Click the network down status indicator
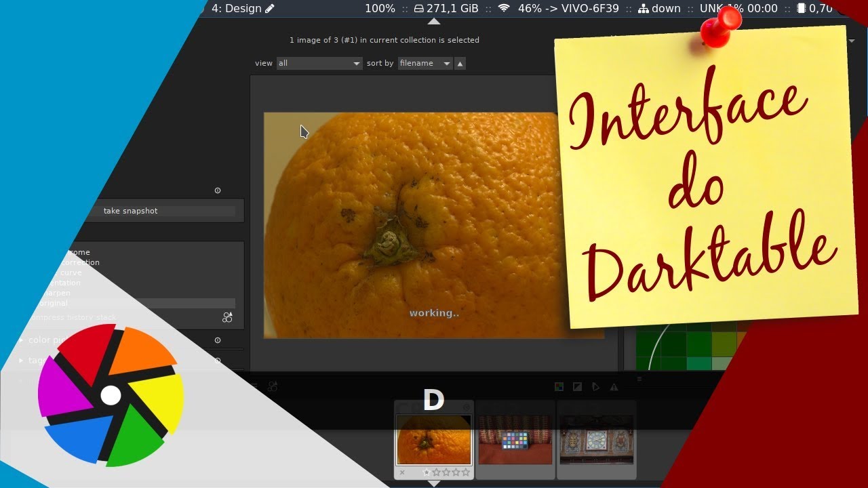This screenshot has height=488, width=868. (659, 8)
